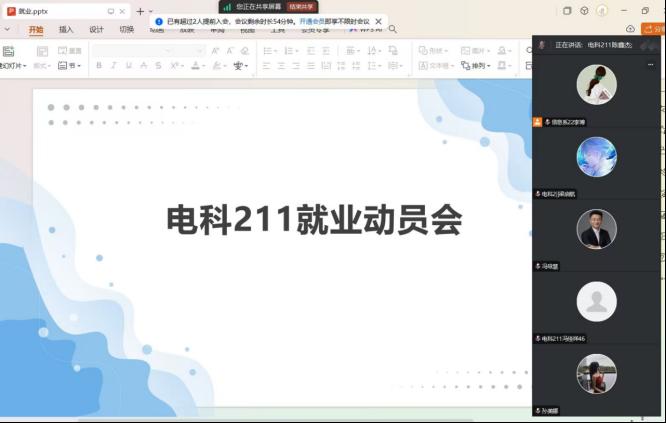Click the cloud upload icon
Screen dimensions: 666x423
(630, 29)
